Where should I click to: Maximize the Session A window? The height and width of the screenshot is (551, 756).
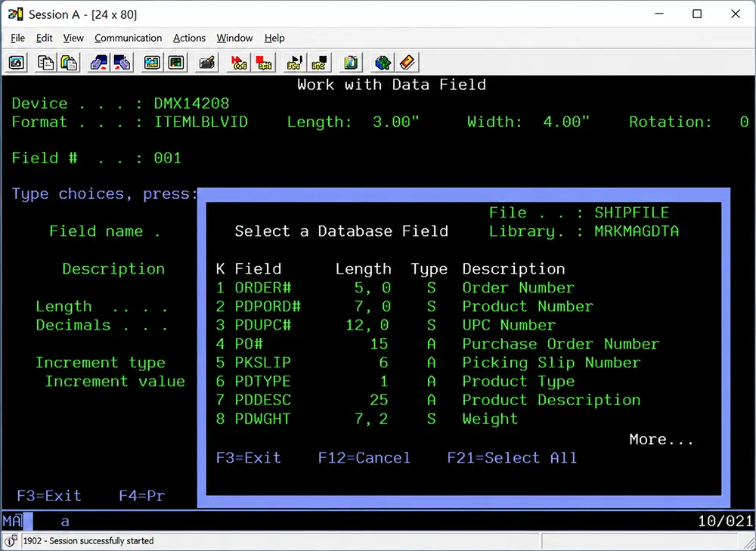pos(697,14)
